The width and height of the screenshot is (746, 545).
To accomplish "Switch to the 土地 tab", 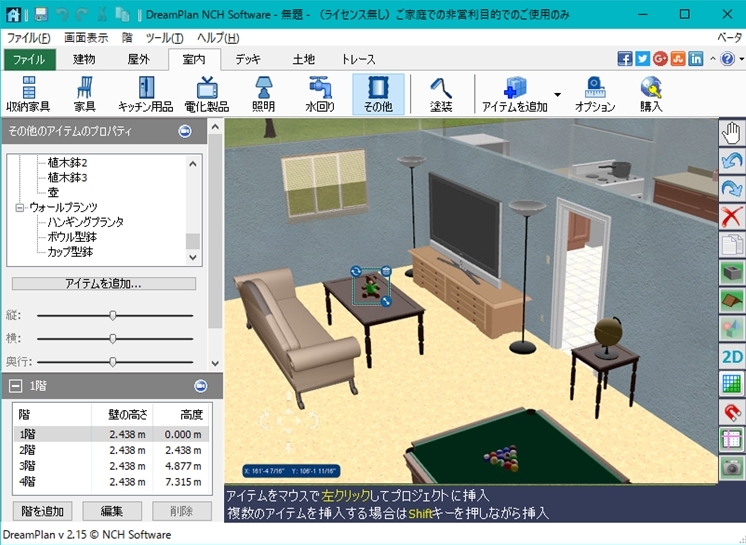I will pos(303,59).
